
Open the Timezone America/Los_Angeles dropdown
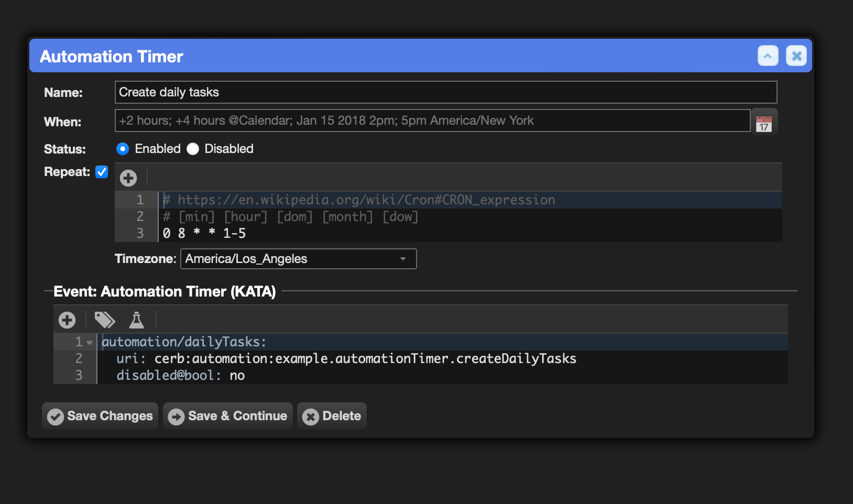click(x=299, y=259)
